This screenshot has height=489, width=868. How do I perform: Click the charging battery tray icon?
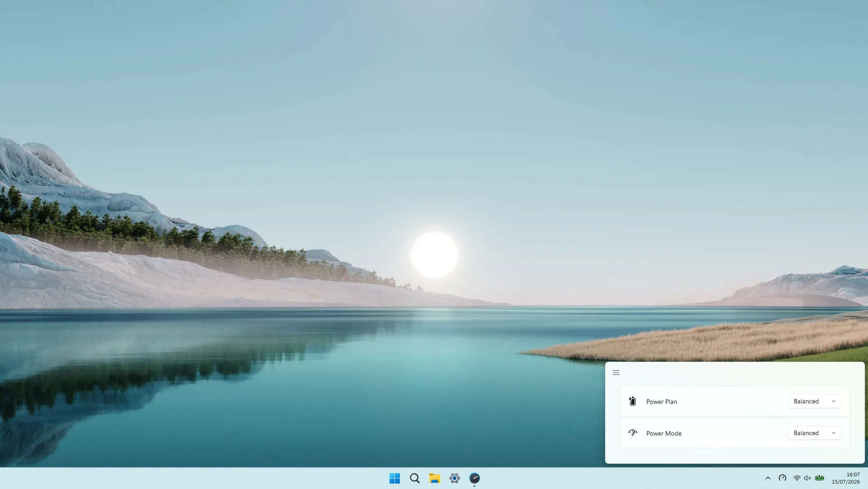[819, 478]
